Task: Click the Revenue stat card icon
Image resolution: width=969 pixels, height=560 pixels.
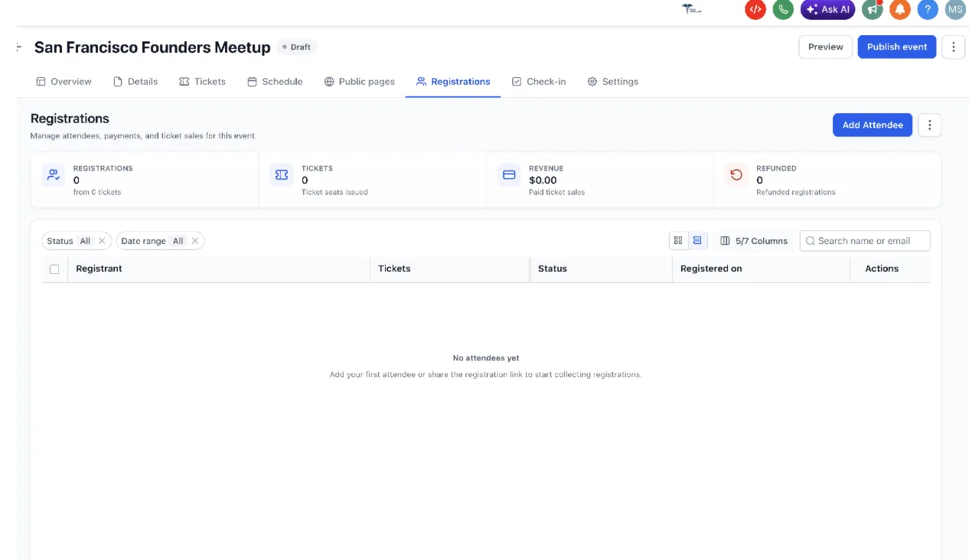Action: coord(509,175)
